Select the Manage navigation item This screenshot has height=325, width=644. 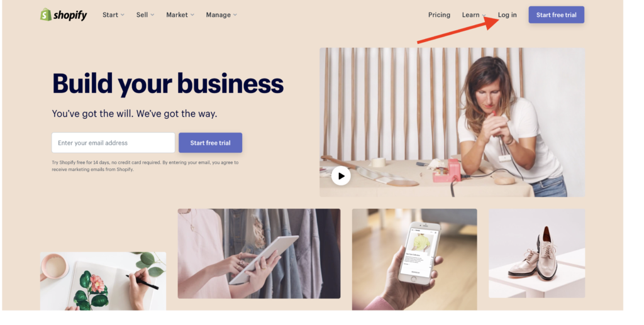[218, 15]
